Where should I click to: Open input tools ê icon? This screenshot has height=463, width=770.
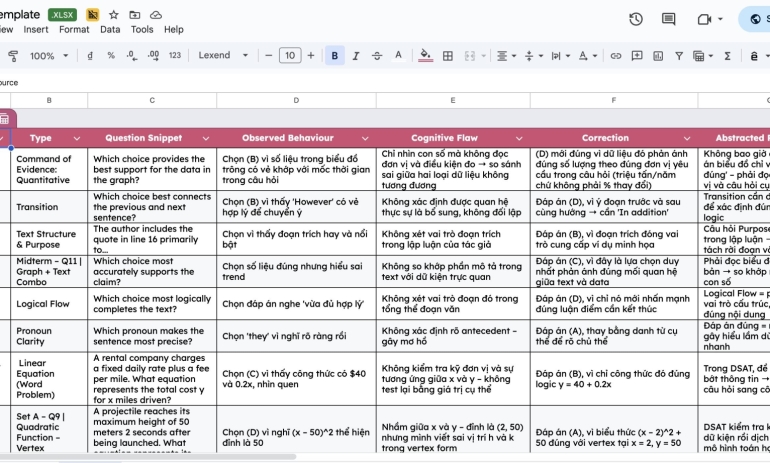[x=754, y=55]
